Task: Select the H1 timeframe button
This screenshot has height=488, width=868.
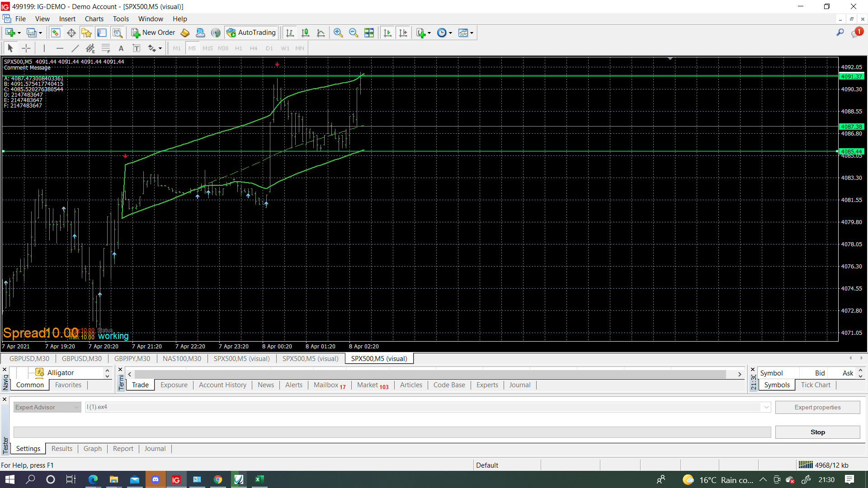Action: pos(239,48)
